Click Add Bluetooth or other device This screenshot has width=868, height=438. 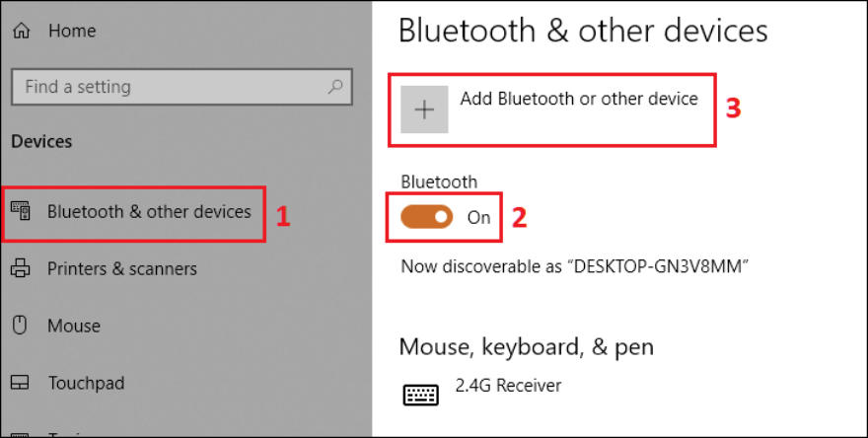tap(578, 99)
